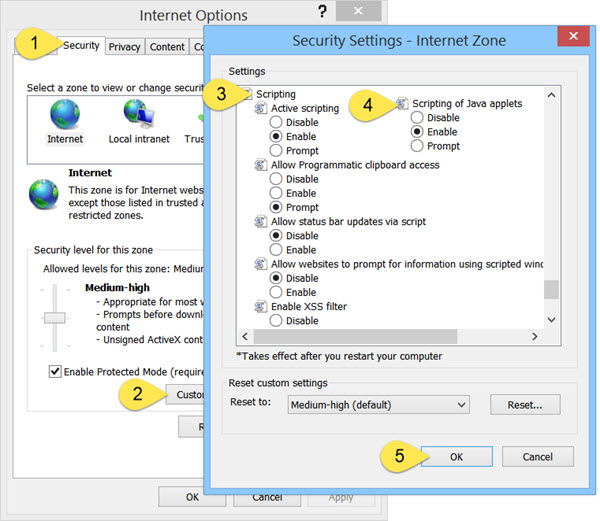Viewport: 600px width, 521px height.
Task: Enable Programmatic clipboard access
Action: click(x=276, y=193)
